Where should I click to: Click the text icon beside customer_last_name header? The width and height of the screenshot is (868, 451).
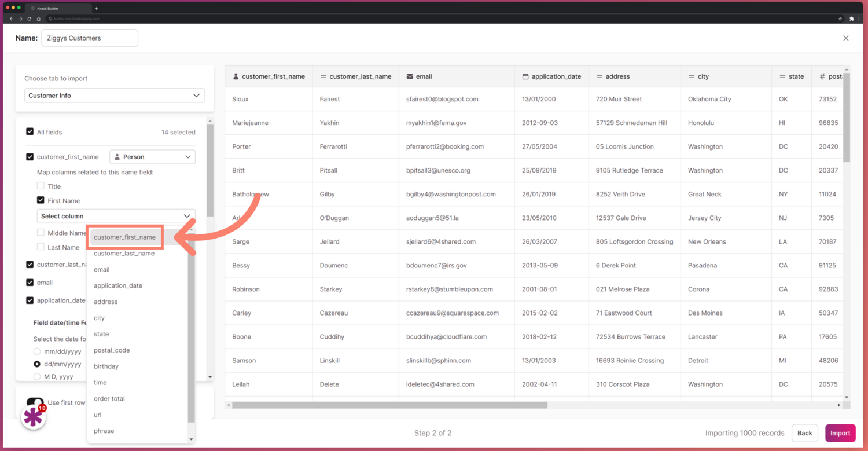[323, 76]
